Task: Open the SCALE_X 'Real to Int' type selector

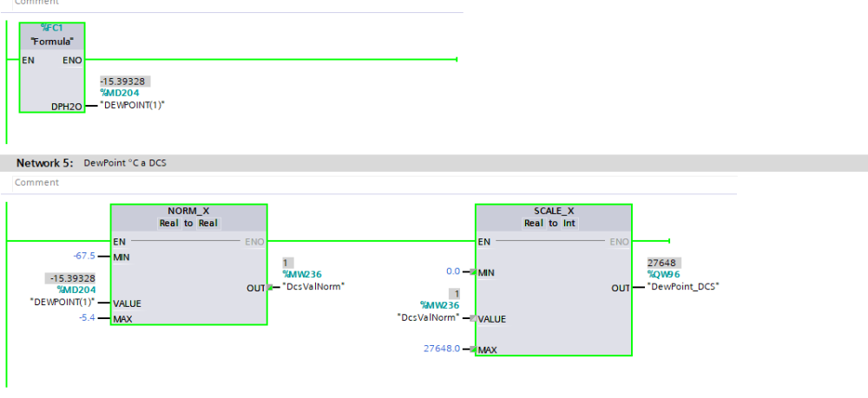Action: 553,223
